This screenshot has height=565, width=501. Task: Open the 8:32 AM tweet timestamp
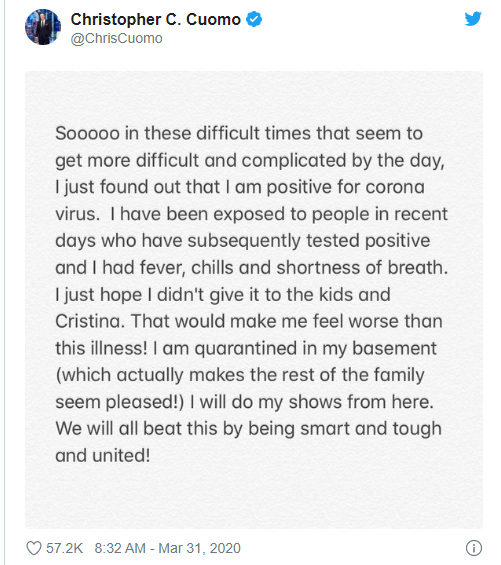click(x=120, y=548)
